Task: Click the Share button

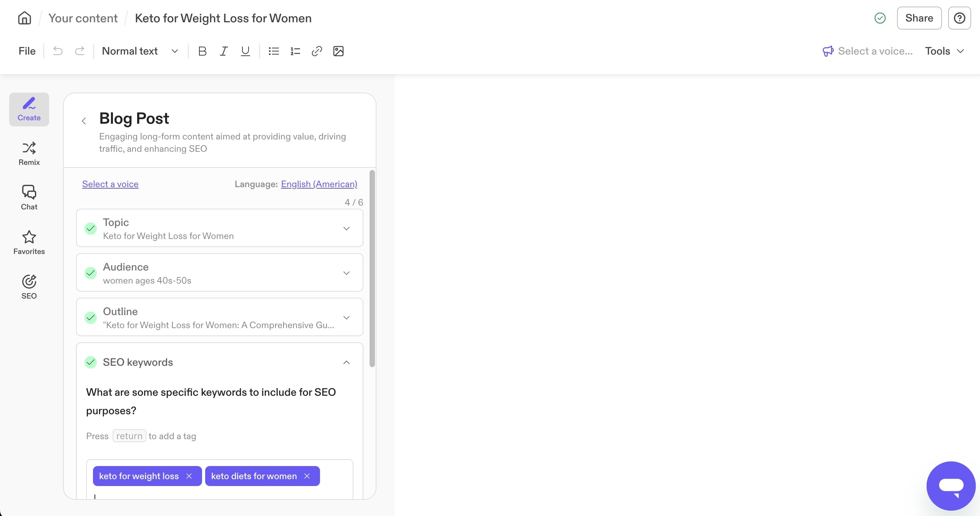Action: pos(919,18)
